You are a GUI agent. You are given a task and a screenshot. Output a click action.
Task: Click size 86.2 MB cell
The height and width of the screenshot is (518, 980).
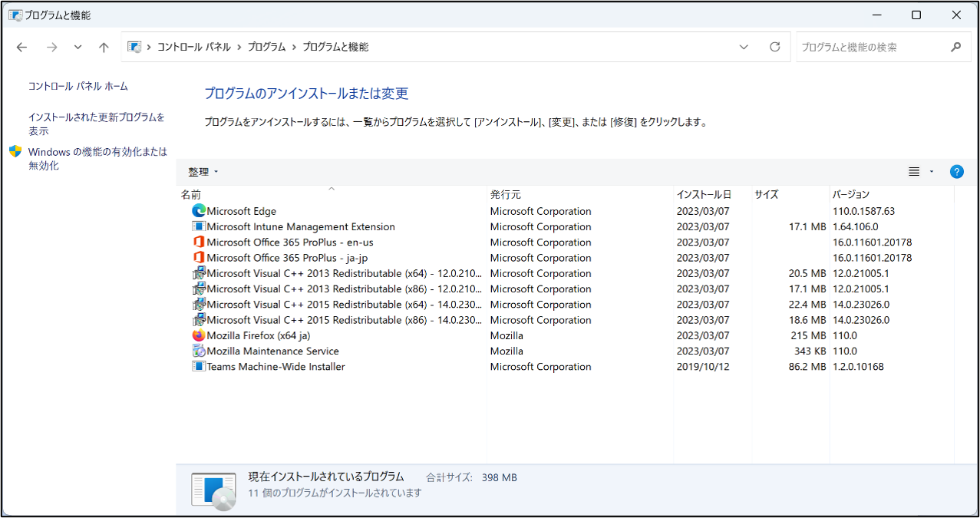(x=807, y=367)
